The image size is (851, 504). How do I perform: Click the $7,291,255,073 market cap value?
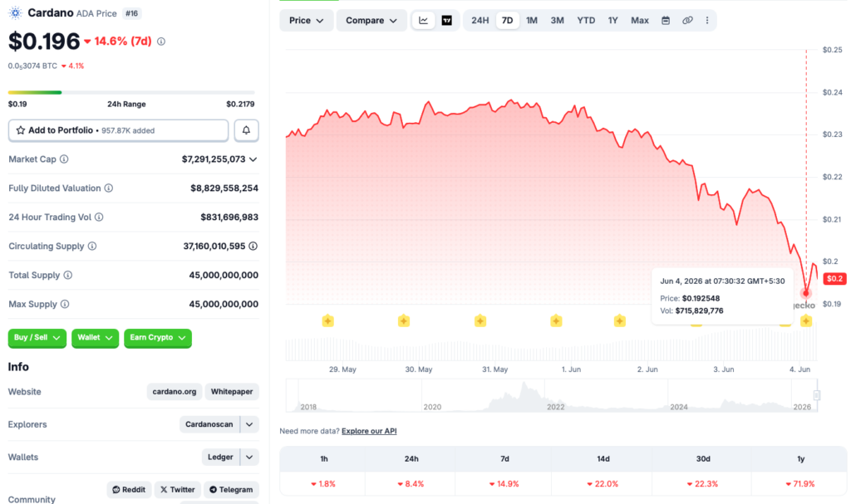(214, 159)
